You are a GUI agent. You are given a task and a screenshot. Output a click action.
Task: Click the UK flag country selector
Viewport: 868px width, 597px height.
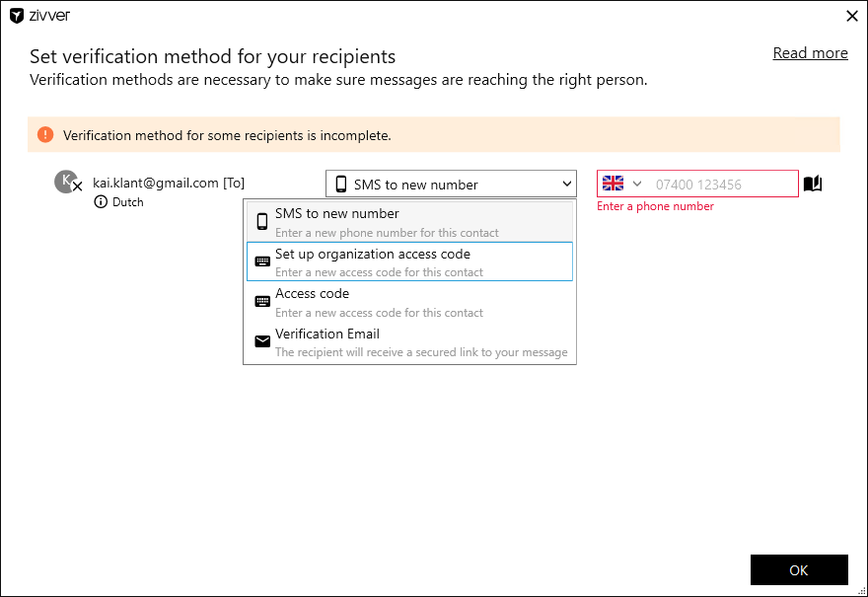point(614,184)
